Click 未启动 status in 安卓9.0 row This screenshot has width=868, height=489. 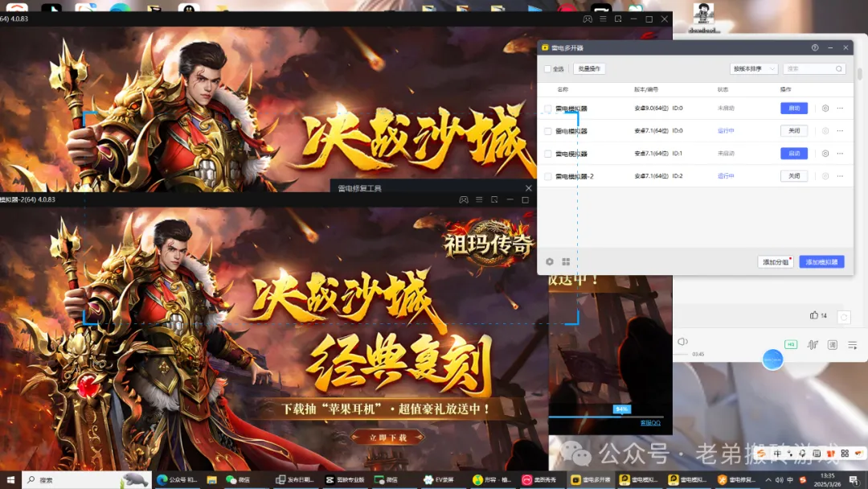point(726,109)
